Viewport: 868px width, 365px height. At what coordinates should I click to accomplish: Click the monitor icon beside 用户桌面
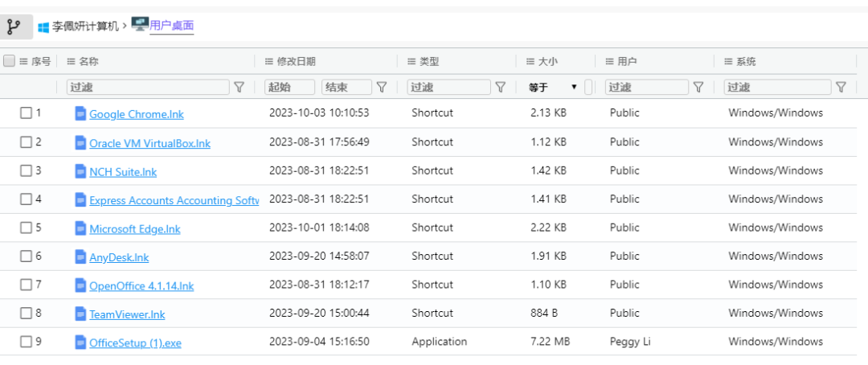(x=140, y=24)
